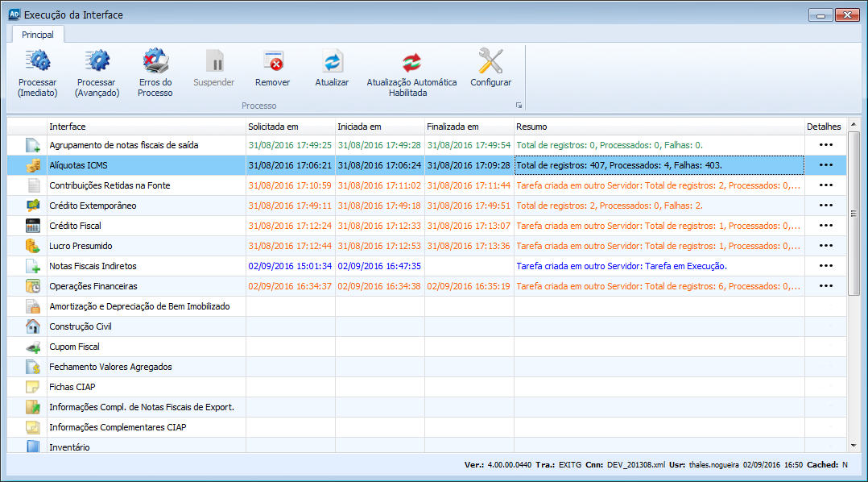The height and width of the screenshot is (482, 868).
Task: Expand the Processo group dialog launcher
Action: (519, 106)
